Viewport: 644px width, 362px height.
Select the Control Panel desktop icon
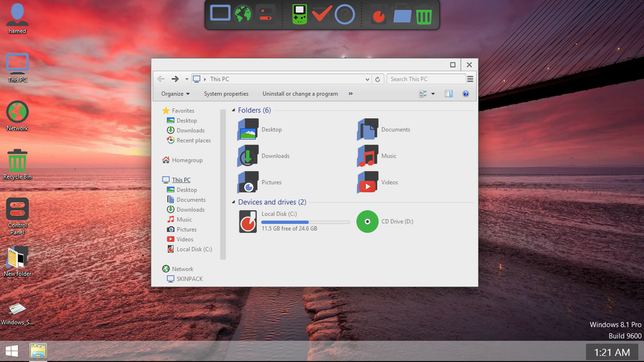coord(17,217)
